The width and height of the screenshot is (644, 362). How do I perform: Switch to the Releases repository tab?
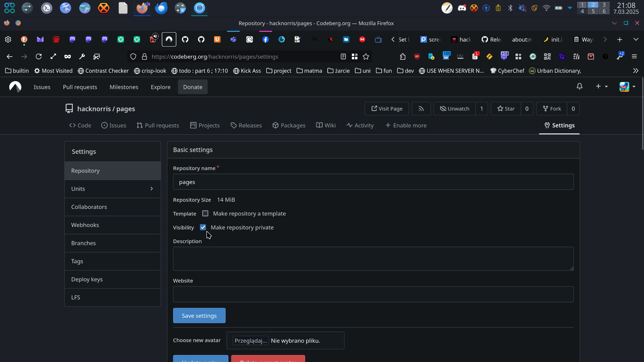pyautogui.click(x=246, y=125)
